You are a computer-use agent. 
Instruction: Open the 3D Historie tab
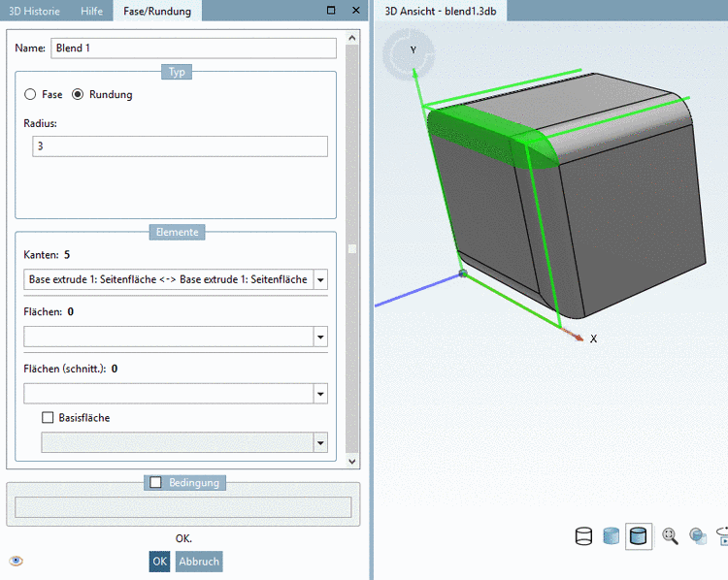tap(34, 11)
